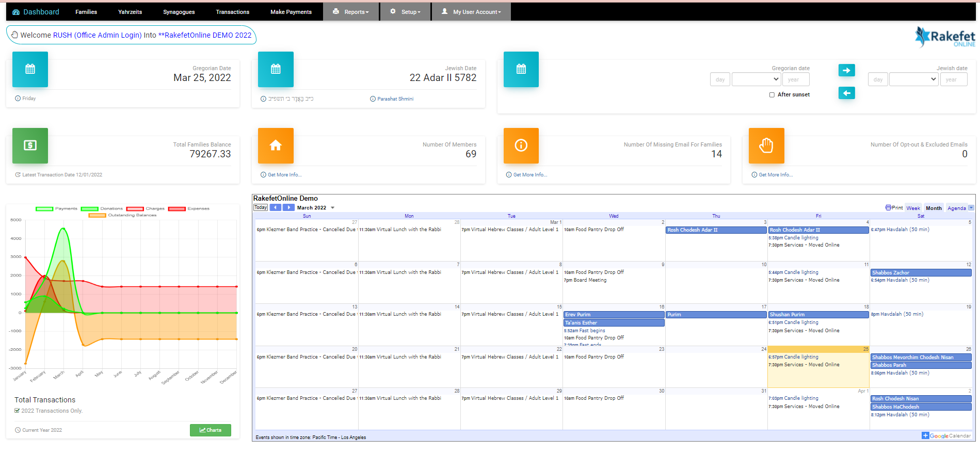Click info icon beside Friday

[18, 98]
